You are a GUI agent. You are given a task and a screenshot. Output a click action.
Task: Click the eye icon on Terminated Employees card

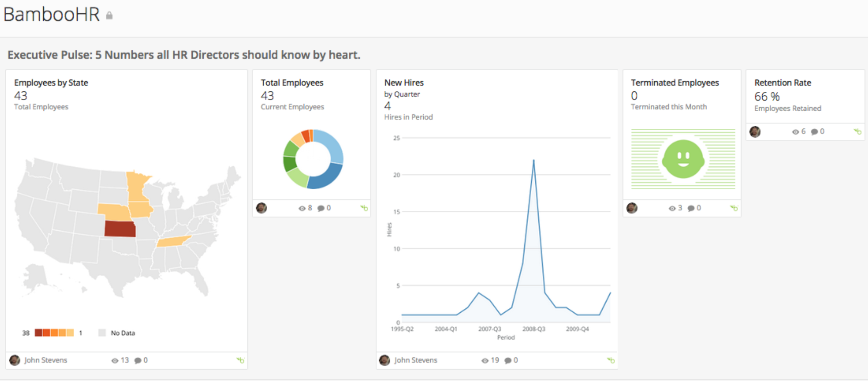(x=672, y=208)
